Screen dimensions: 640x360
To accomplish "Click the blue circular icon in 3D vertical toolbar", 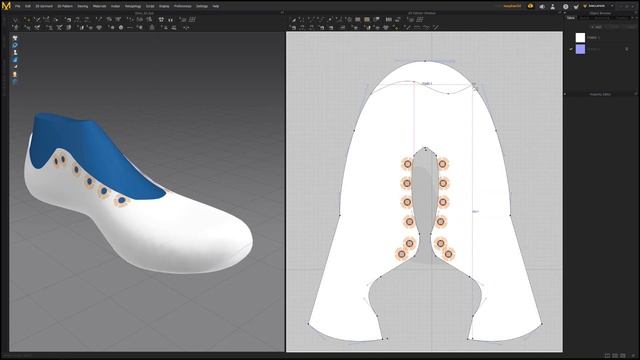I will tap(15, 45).
